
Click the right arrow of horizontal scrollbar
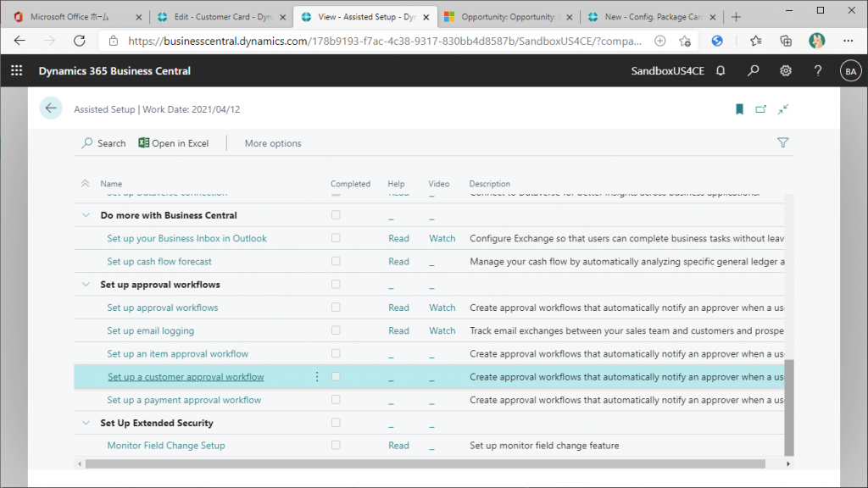coord(788,463)
